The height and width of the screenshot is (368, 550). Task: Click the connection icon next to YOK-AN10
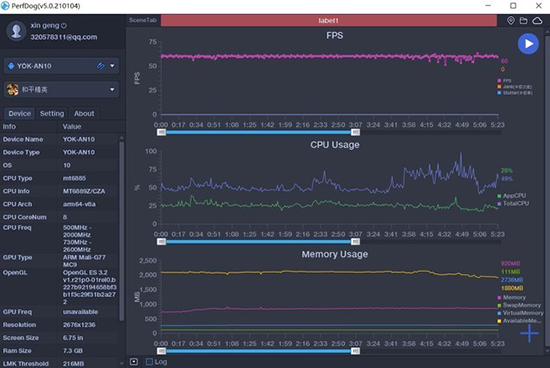pyautogui.click(x=101, y=66)
